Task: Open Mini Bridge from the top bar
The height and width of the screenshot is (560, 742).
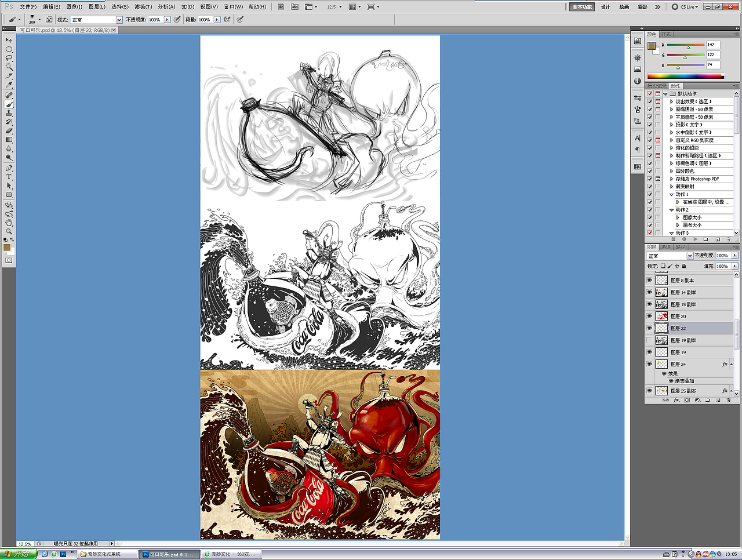Action: (294, 7)
